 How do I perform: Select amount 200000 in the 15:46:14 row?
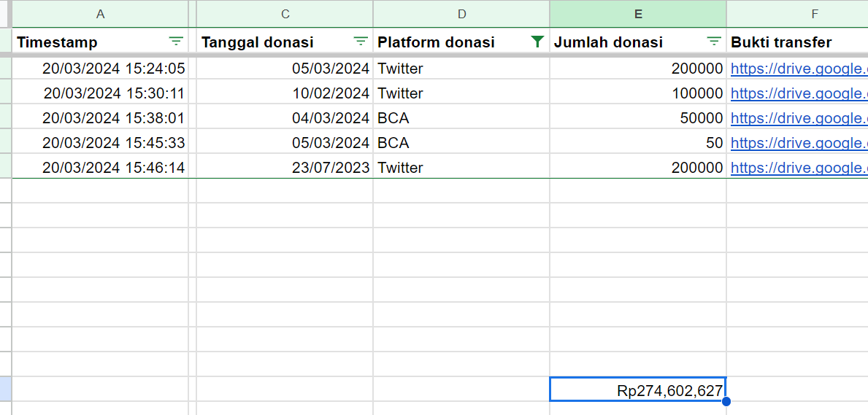point(638,167)
